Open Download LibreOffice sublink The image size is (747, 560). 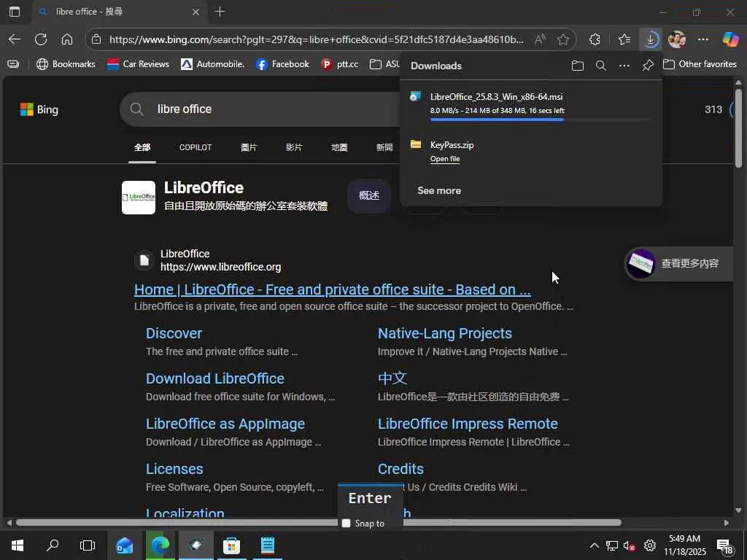pos(215,378)
